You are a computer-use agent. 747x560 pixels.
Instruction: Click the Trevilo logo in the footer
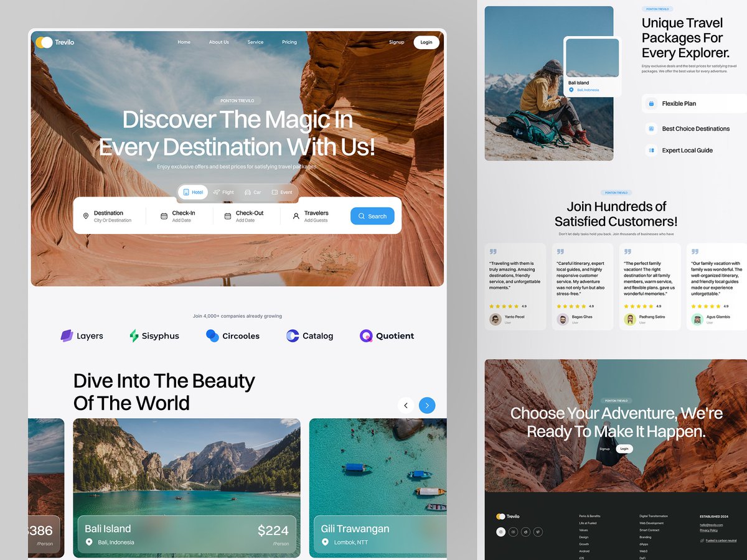pyautogui.click(x=508, y=516)
